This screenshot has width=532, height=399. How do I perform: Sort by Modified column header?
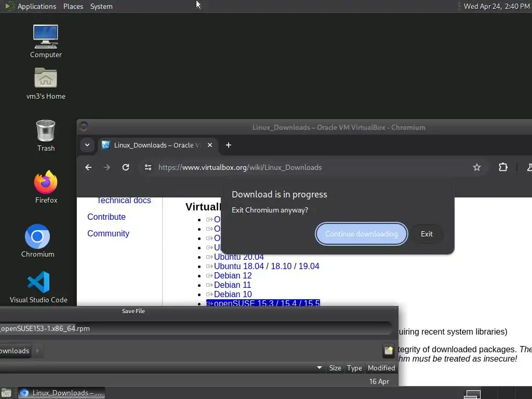point(381,368)
